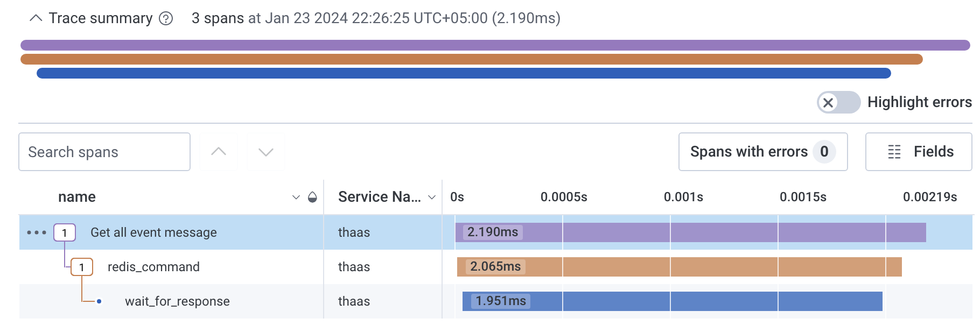Go to next search result arrow
Screen dimensions: 980x325
266,152
